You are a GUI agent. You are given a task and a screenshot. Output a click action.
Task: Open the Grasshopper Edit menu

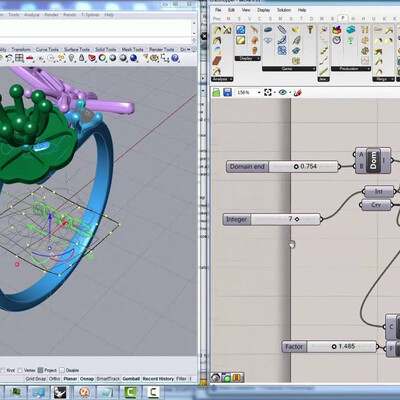(x=231, y=10)
